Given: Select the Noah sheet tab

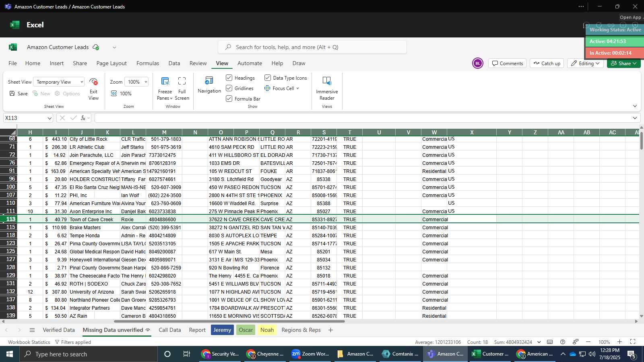Looking at the screenshot, I should pos(267,330).
